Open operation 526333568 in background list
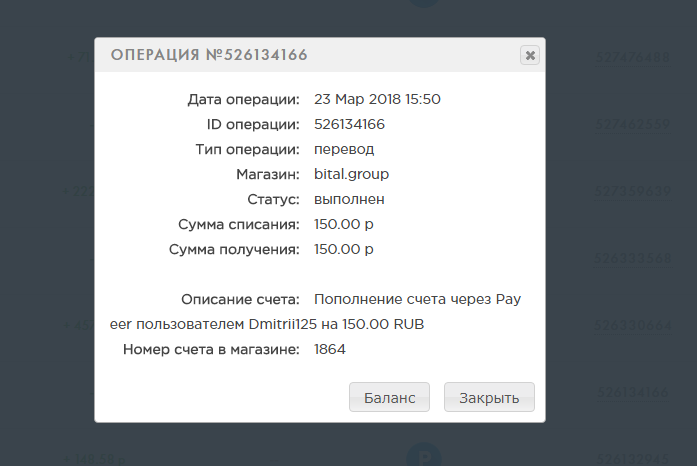This screenshot has height=466, width=697. tap(633, 258)
